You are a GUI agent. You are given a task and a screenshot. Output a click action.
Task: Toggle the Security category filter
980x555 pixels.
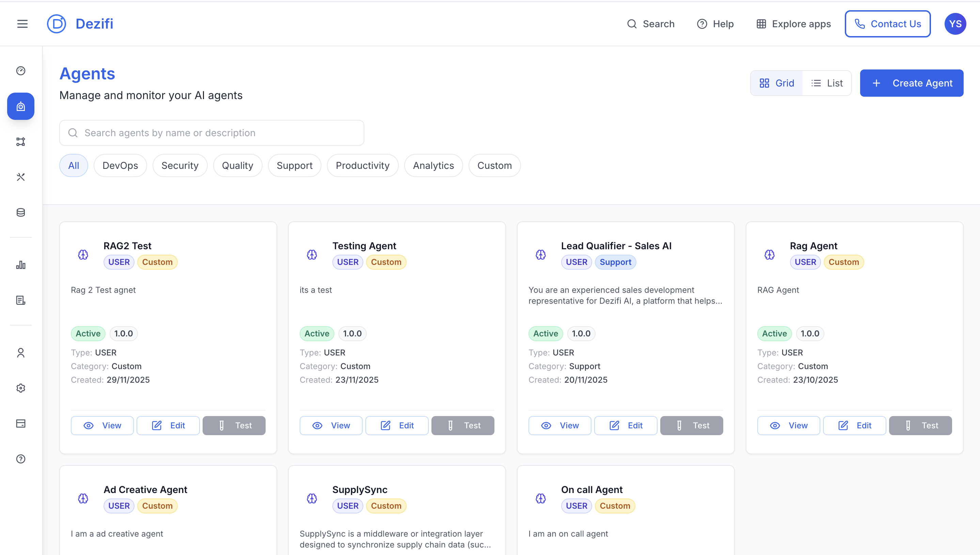click(x=179, y=165)
